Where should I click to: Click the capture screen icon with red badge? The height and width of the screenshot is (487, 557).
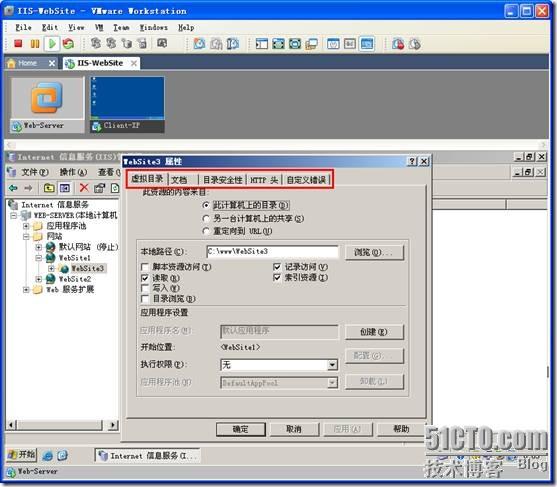pyautogui.click(x=398, y=44)
